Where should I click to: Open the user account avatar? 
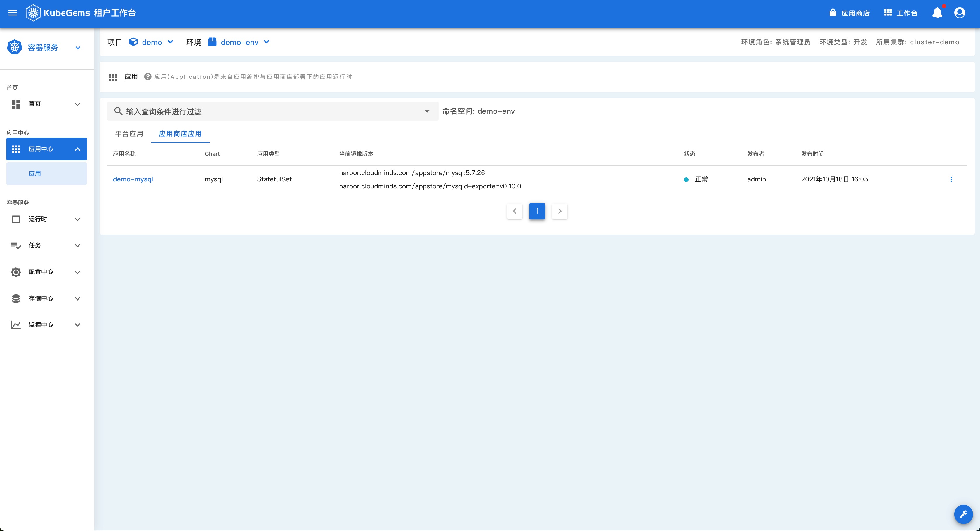point(960,13)
